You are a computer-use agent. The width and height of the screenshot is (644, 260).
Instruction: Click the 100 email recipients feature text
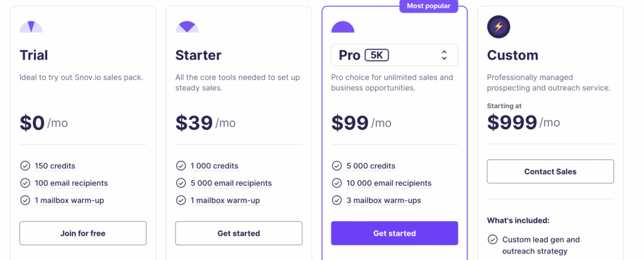click(71, 183)
